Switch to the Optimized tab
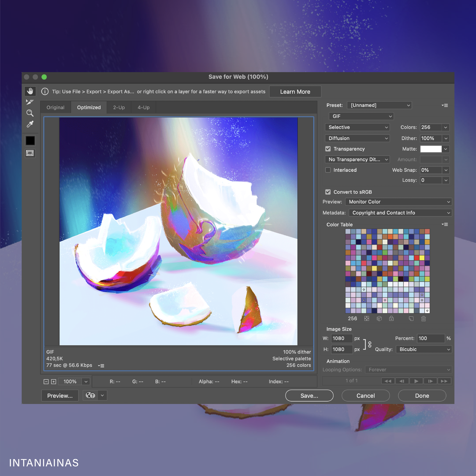 pyautogui.click(x=89, y=107)
